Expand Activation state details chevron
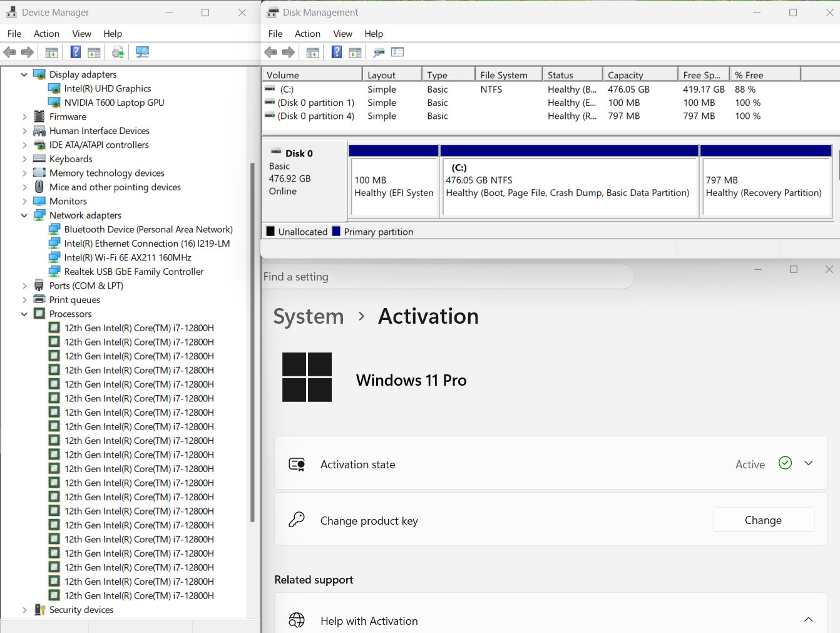 pyautogui.click(x=809, y=463)
